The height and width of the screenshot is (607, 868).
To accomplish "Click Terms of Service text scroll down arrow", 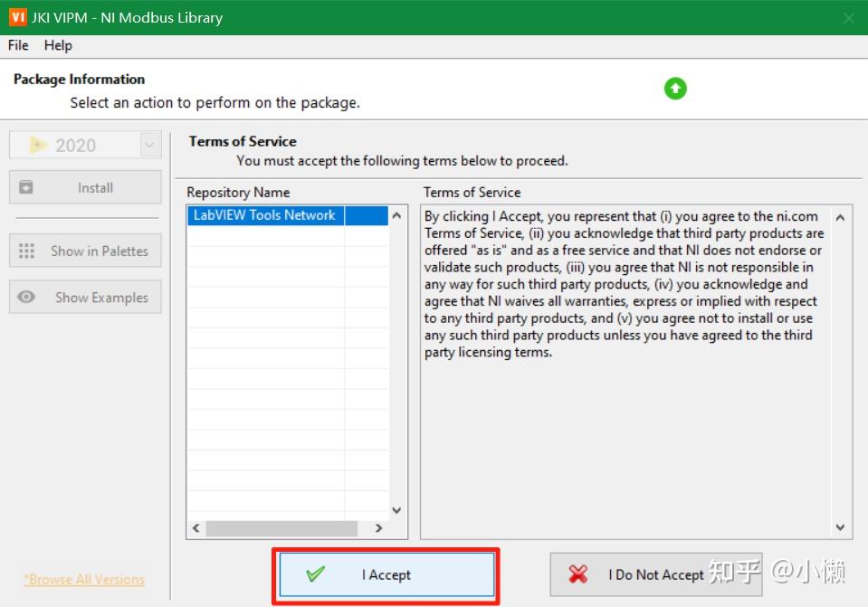I will tap(840, 527).
